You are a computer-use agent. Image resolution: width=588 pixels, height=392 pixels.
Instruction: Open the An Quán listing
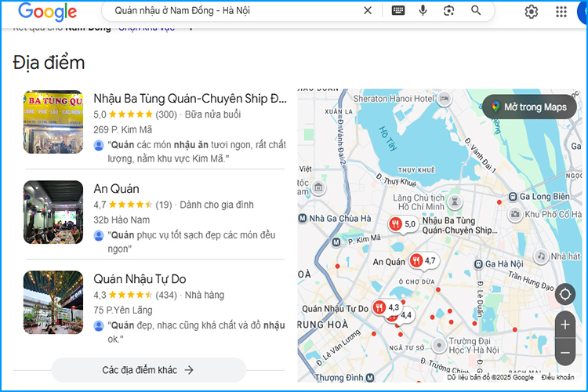point(116,189)
